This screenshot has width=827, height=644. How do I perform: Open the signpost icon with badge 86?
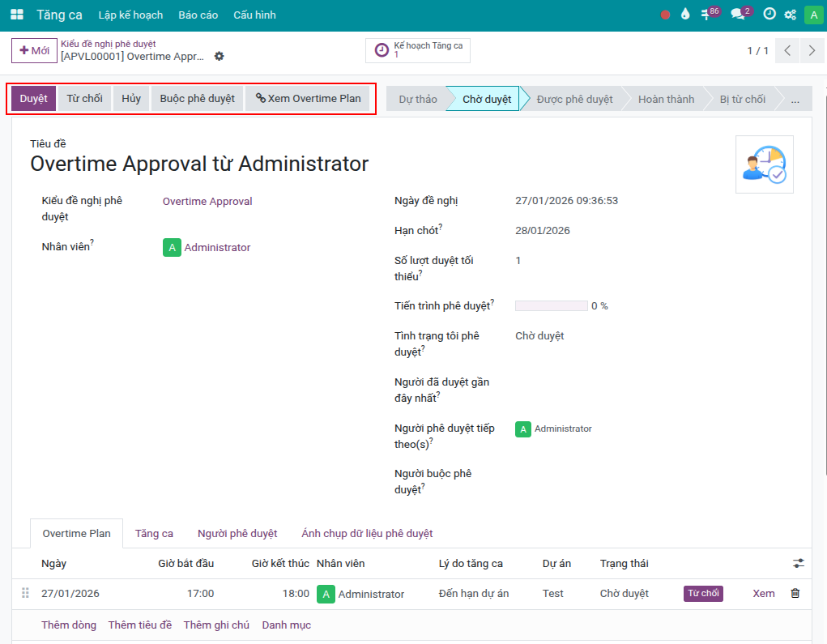click(710, 15)
